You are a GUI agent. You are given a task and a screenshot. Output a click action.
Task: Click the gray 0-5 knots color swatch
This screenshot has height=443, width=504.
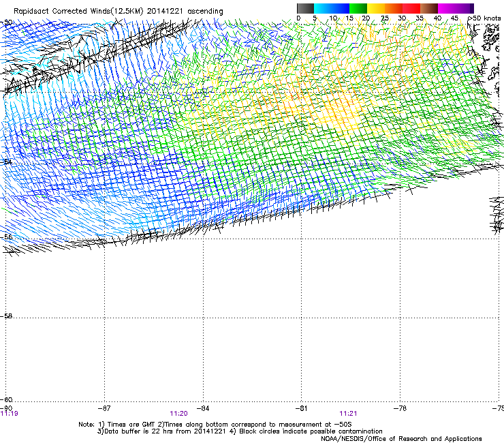(x=305, y=8)
